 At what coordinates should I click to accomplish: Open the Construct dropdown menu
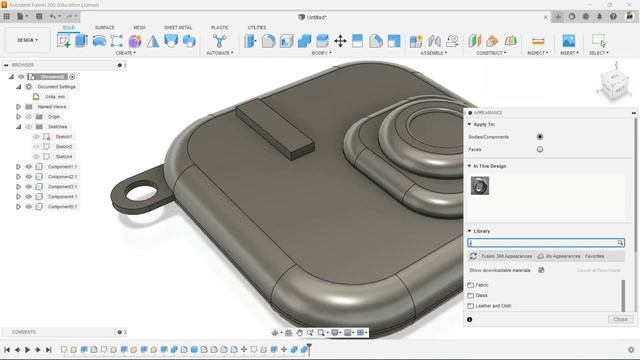click(491, 53)
